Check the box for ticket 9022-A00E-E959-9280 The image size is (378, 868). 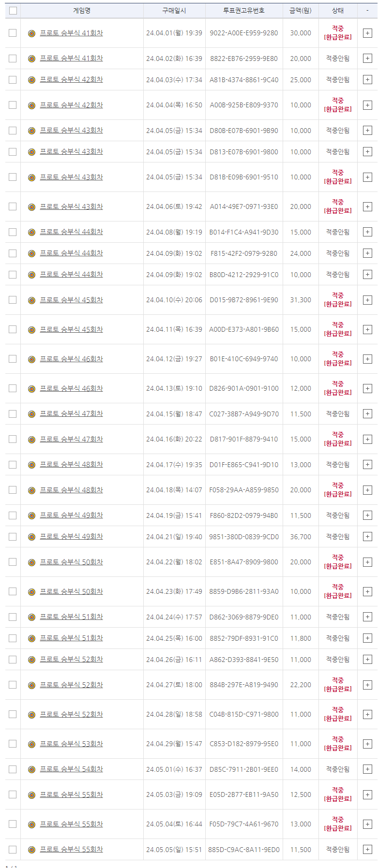[x=13, y=33]
